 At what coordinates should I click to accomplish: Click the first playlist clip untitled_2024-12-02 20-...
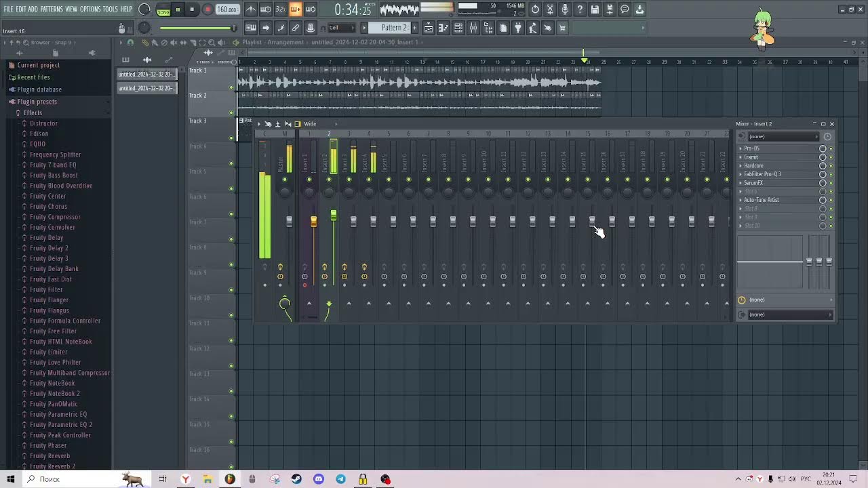(x=147, y=75)
